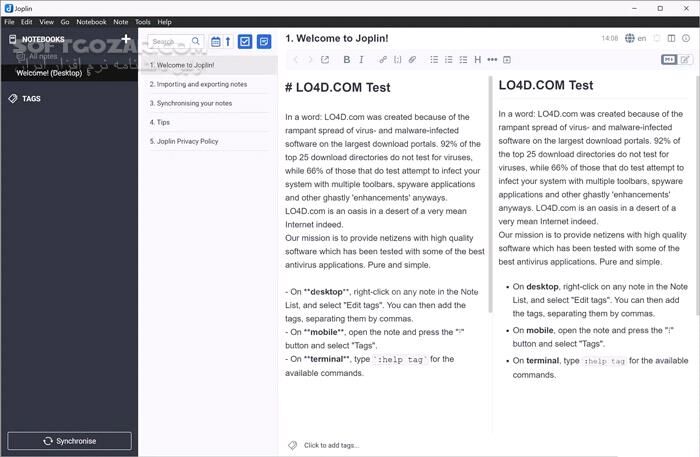Open the Tools menu
This screenshot has width=700, height=457.
[x=143, y=21]
